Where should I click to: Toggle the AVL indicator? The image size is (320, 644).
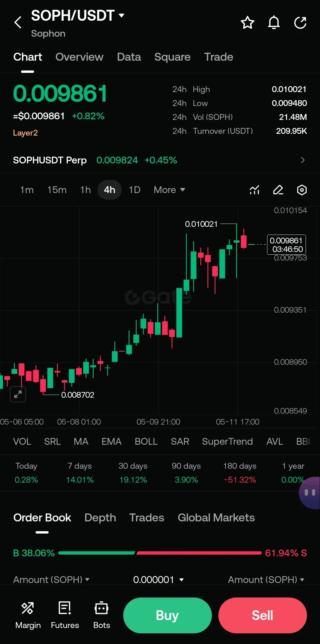(x=275, y=441)
